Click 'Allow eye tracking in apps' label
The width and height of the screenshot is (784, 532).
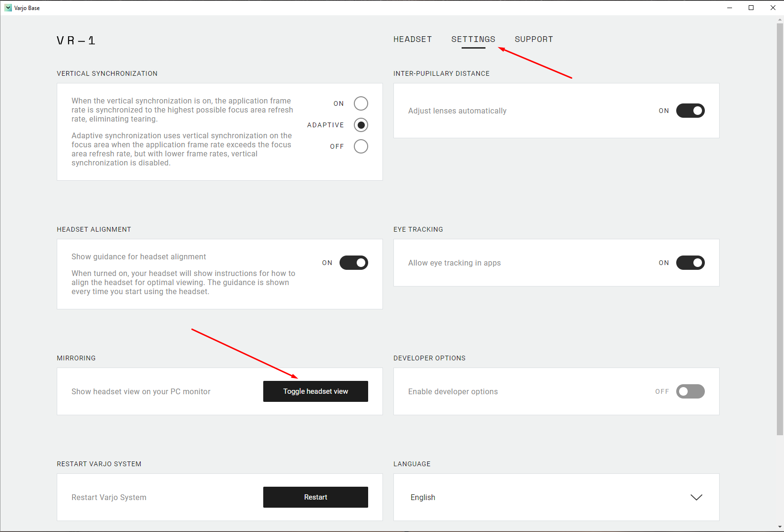(x=454, y=263)
